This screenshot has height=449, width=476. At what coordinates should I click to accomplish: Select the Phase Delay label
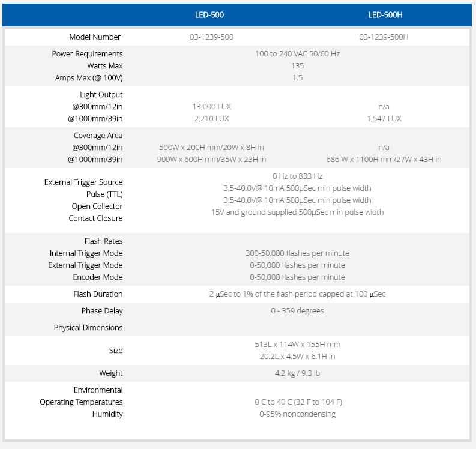(102, 311)
